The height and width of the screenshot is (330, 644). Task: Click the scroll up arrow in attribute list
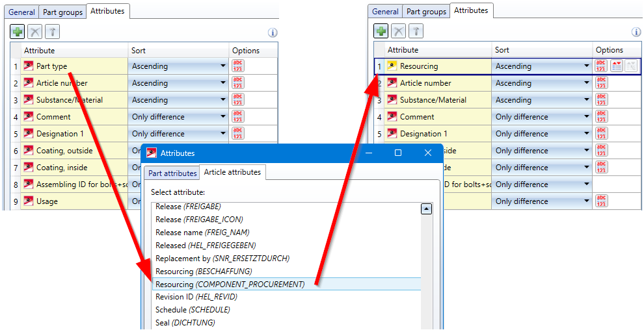tap(427, 209)
